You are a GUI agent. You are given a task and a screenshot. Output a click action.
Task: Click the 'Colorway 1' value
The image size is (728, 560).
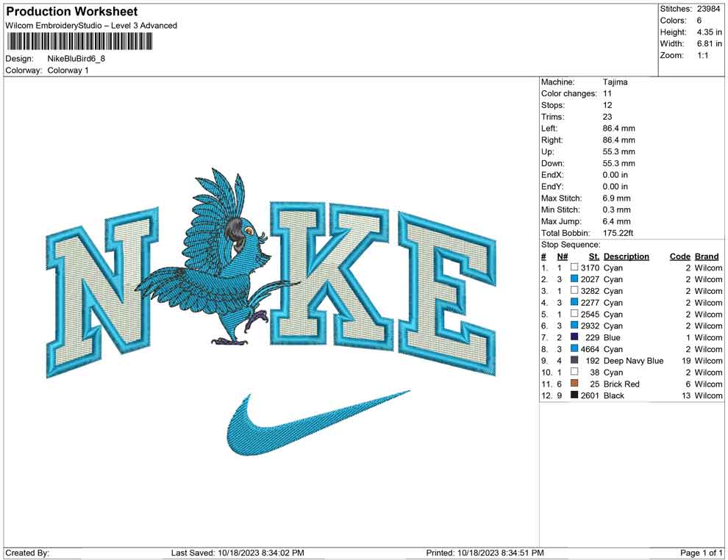[68, 71]
